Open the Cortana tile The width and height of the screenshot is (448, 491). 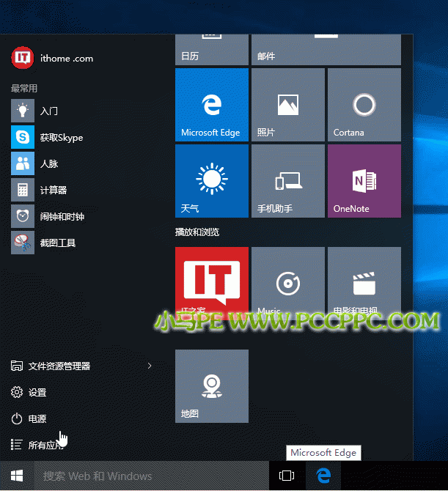coord(364,105)
